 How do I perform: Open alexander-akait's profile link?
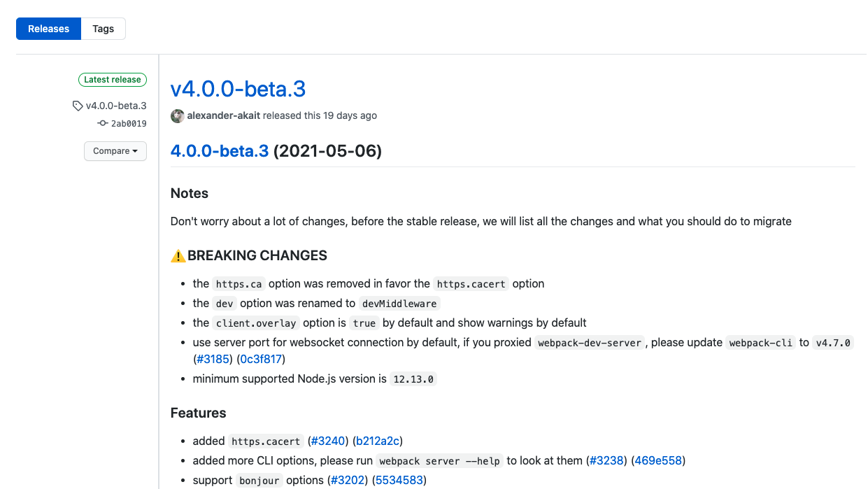pos(224,115)
